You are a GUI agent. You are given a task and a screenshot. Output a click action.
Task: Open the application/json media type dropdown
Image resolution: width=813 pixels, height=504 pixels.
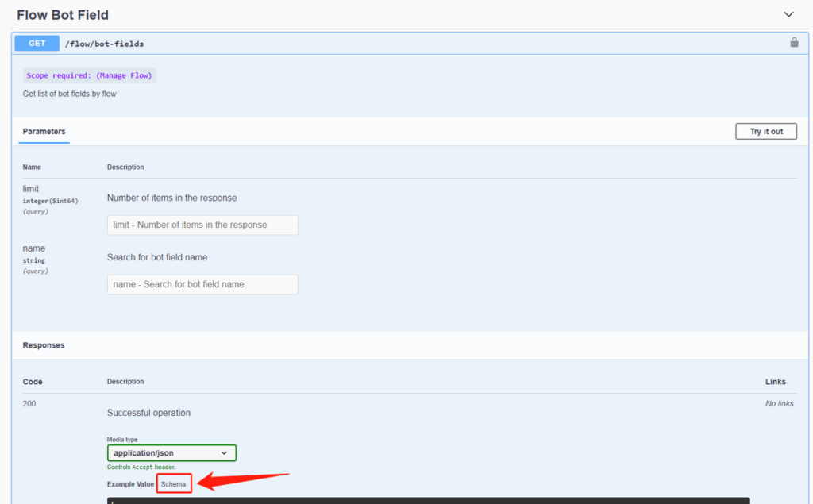(171, 453)
